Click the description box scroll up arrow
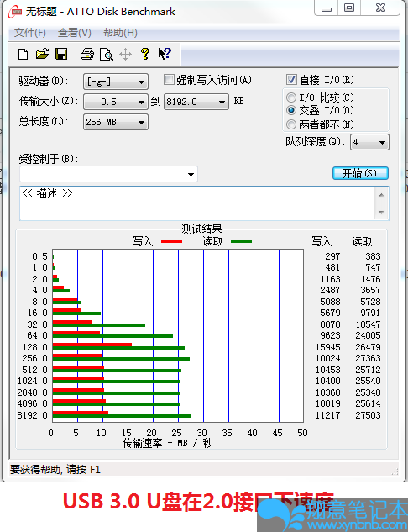Viewport: 408px width, 532px height. coord(382,195)
